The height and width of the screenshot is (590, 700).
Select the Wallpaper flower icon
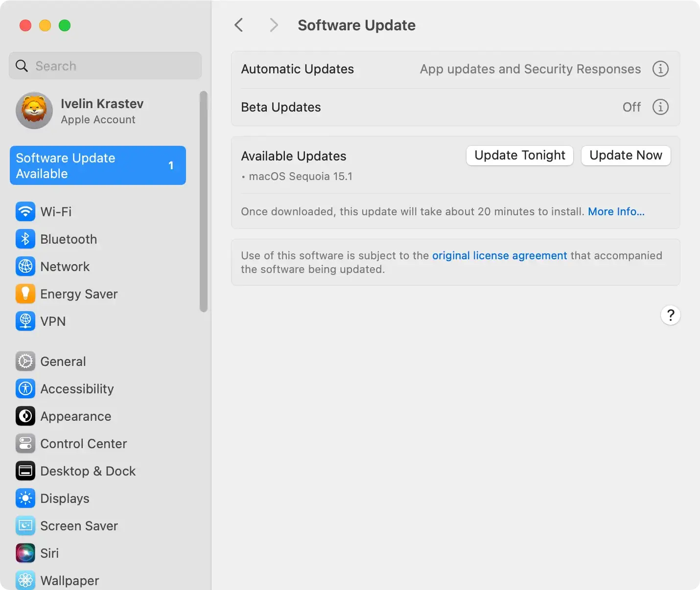25,580
